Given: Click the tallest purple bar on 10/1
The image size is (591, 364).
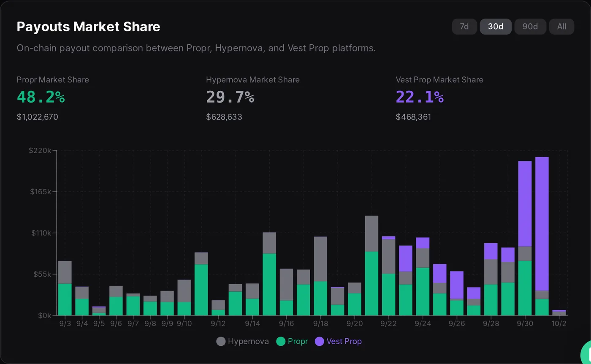Looking at the screenshot, I should pyautogui.click(x=542, y=224).
